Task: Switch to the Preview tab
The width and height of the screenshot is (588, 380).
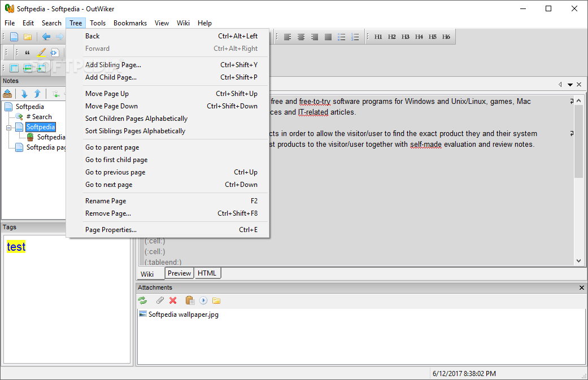Action: pyautogui.click(x=179, y=273)
